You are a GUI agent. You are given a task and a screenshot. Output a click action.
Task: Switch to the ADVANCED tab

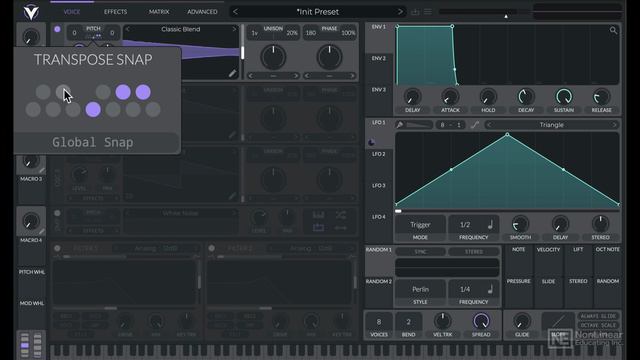click(202, 12)
